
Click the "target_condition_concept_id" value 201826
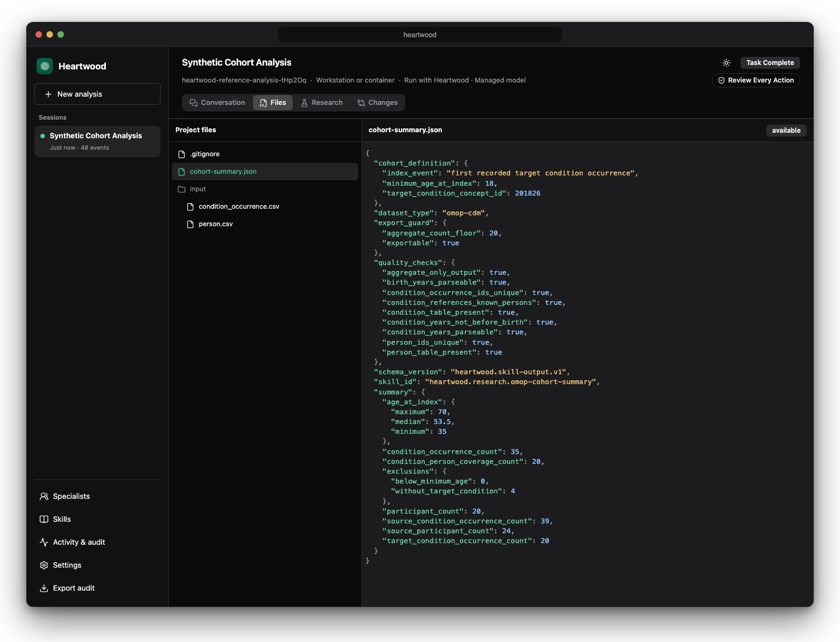(x=528, y=193)
